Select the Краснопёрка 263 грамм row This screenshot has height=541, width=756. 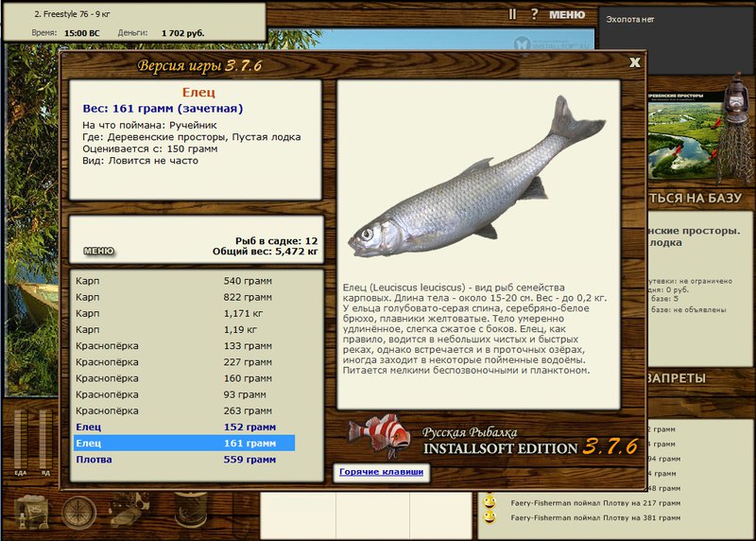[x=184, y=411]
